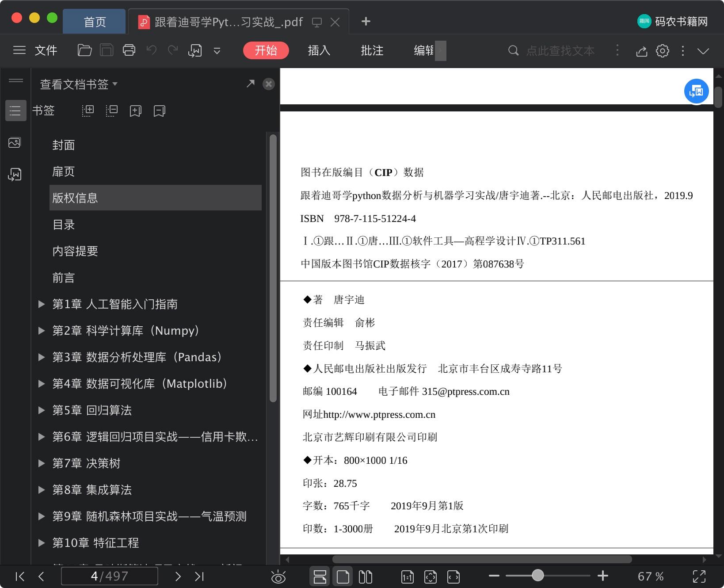Click the redo arrow icon
Image resolution: width=724 pixels, height=588 pixels.
173,50
